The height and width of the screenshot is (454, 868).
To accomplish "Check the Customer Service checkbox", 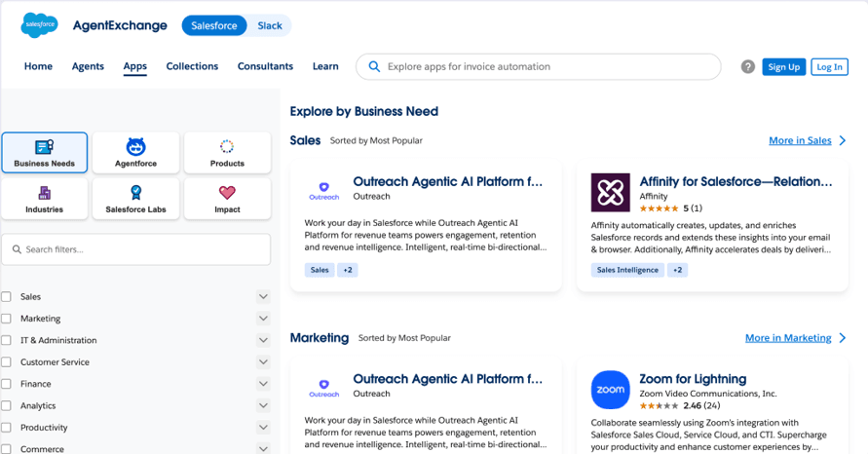I will [6, 362].
